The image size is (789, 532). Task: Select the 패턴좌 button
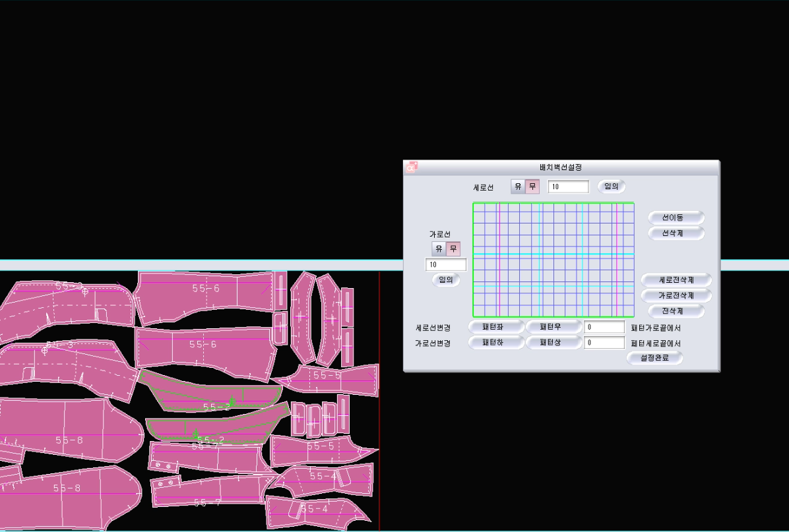[x=496, y=327]
